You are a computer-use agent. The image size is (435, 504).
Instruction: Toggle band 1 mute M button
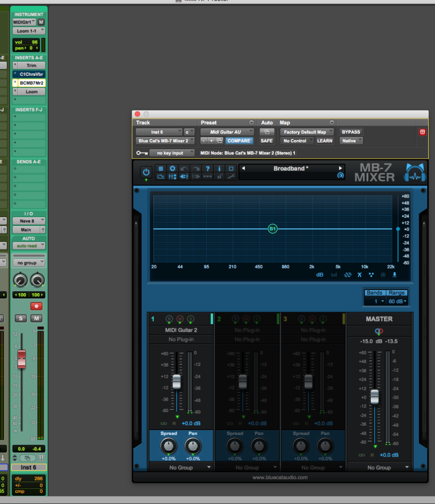point(180,319)
